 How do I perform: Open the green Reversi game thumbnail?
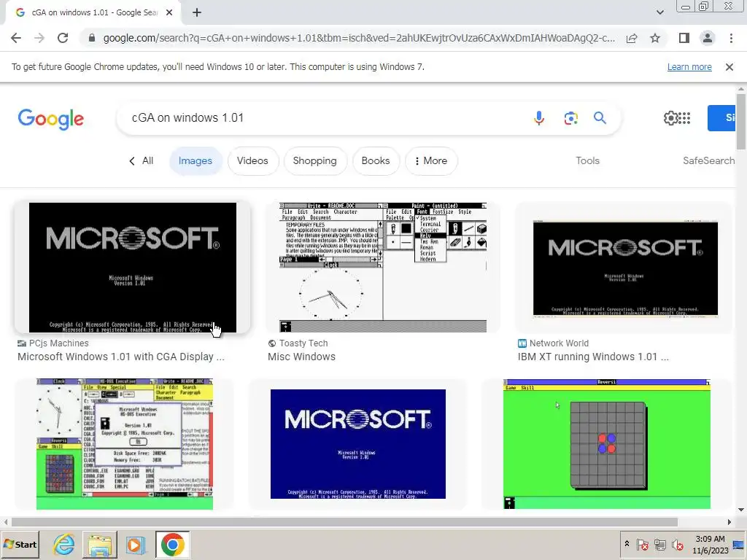click(x=606, y=444)
